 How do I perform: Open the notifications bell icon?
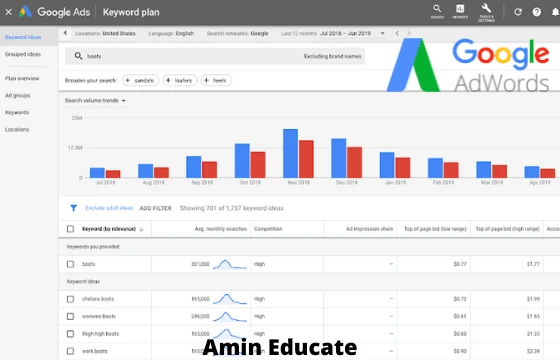coord(555,12)
